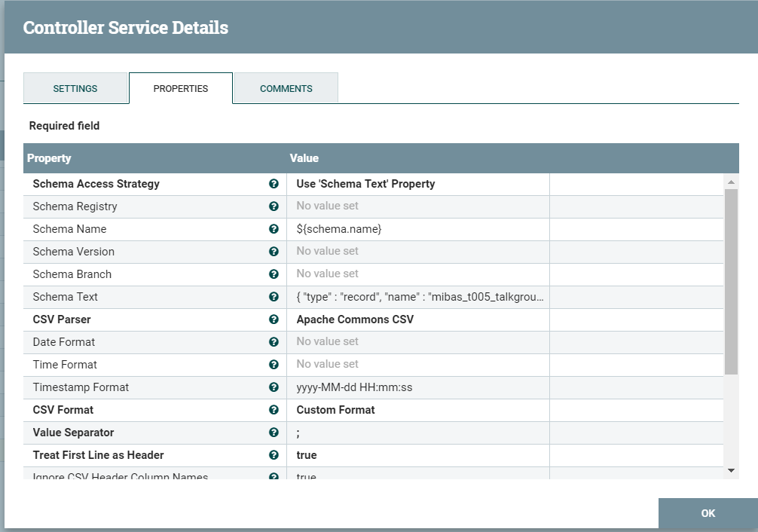This screenshot has height=532, width=758.
Task: Open help for Schema Text property
Action: (x=274, y=296)
